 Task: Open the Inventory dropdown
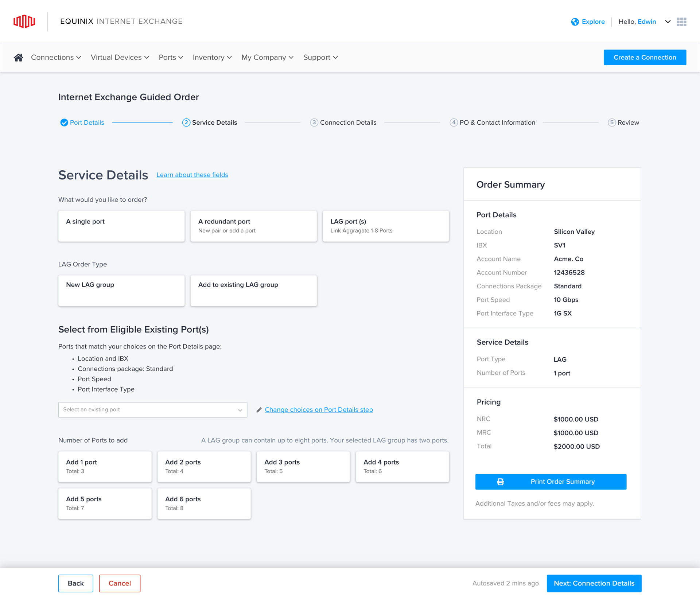[212, 58]
